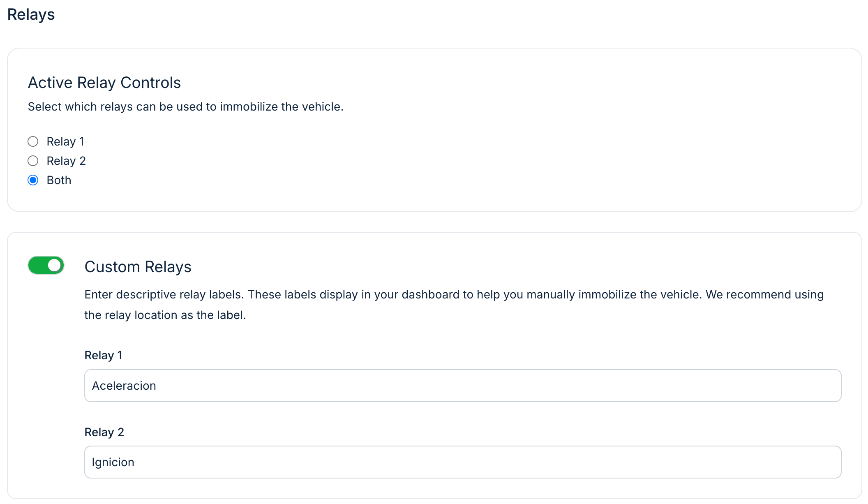The image size is (868, 504).
Task: Click the white knob of Custom Relays switch
Action: point(54,265)
